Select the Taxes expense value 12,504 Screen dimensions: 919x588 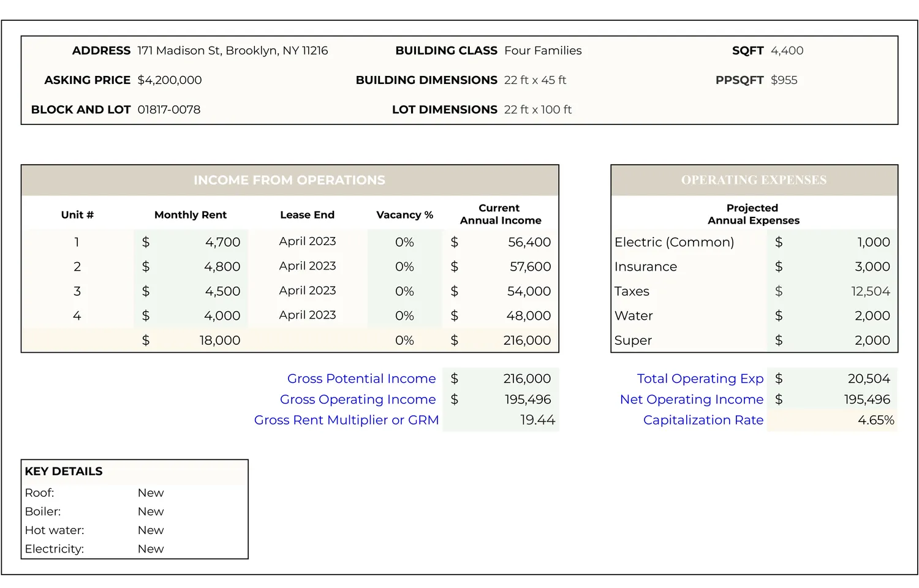(869, 291)
